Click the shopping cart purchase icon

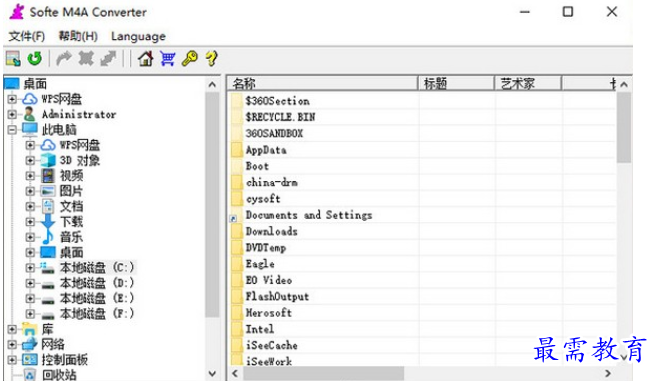[x=168, y=58]
